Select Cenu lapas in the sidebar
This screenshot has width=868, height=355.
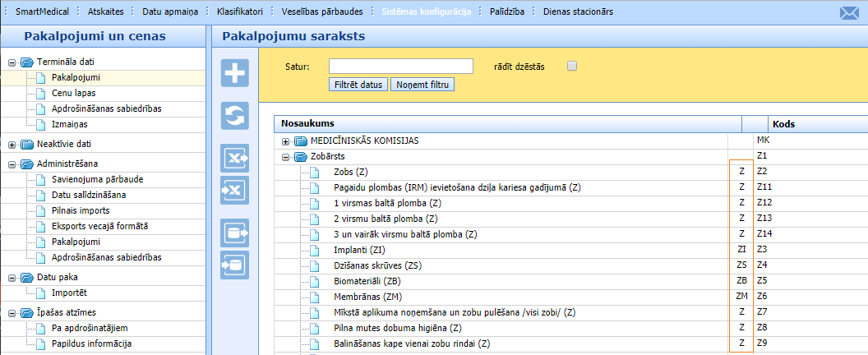tap(73, 93)
